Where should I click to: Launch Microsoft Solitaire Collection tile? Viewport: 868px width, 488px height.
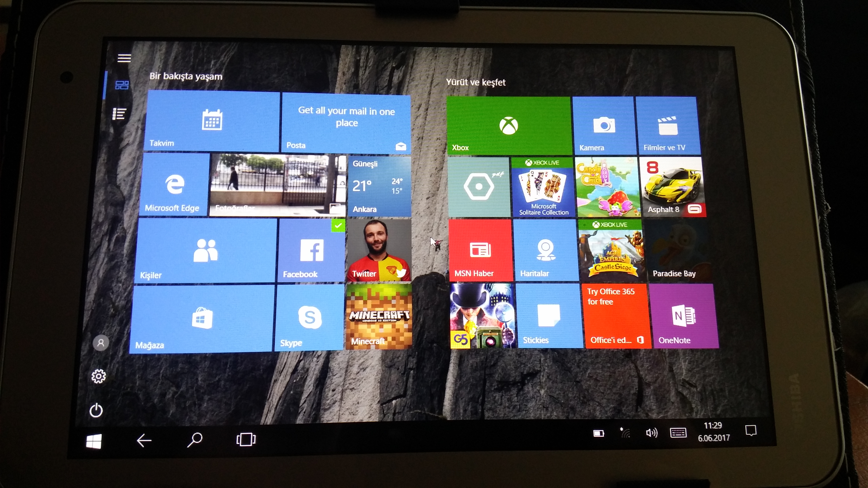(543, 187)
